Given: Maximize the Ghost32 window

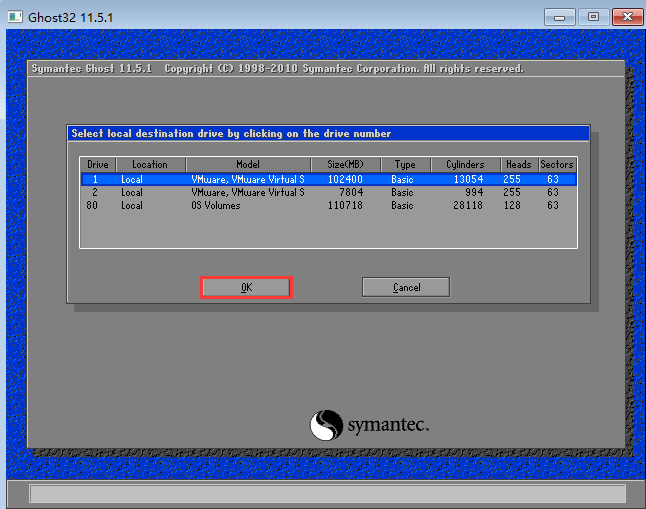Looking at the screenshot, I should tap(593, 16).
